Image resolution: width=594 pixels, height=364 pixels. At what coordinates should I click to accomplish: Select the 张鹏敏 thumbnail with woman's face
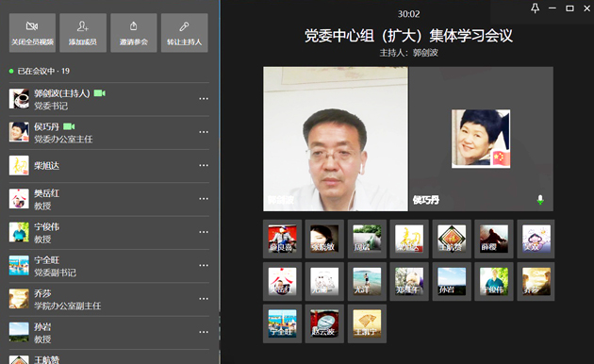(324, 239)
